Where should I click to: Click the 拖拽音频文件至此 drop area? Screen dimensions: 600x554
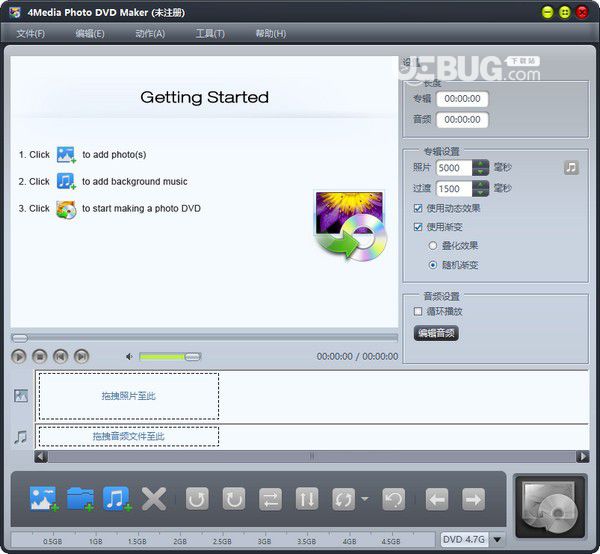[129, 437]
